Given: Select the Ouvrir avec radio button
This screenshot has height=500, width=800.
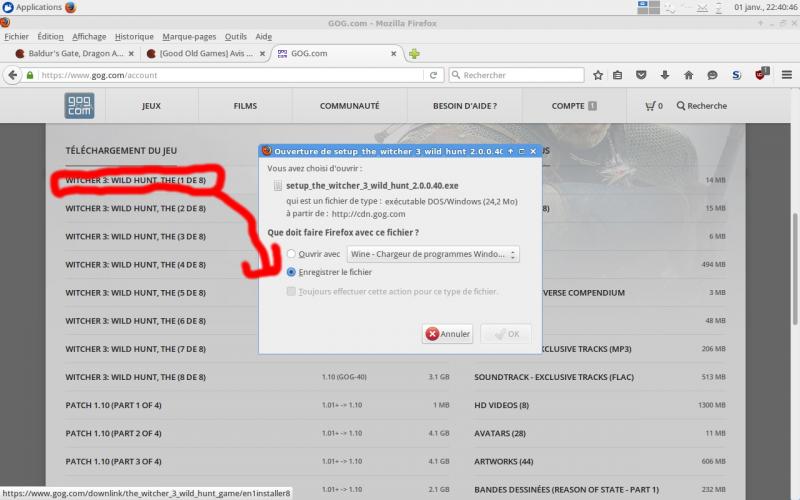Looking at the screenshot, I should pyautogui.click(x=291, y=254).
